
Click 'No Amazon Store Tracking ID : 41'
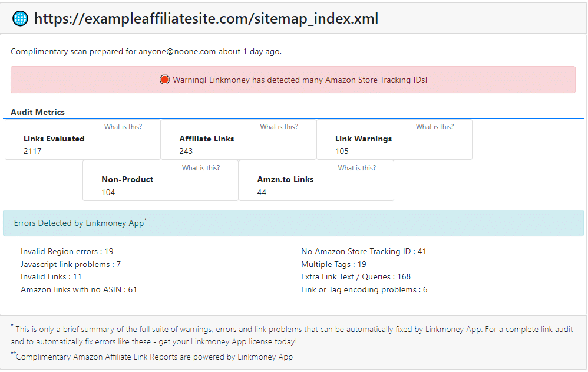point(364,252)
